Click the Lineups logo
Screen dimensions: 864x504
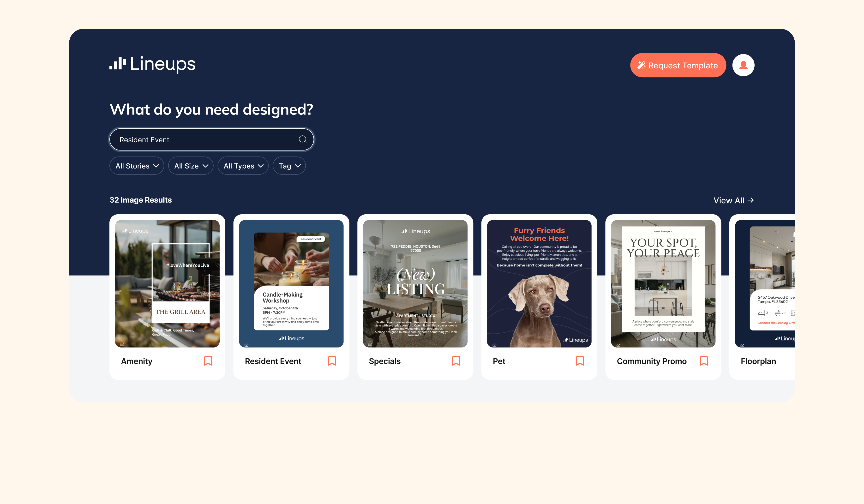pos(152,64)
